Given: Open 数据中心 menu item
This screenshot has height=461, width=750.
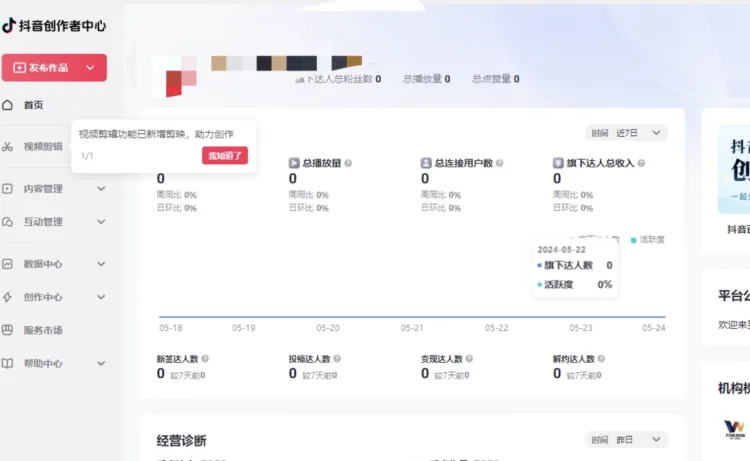Looking at the screenshot, I should (43, 264).
